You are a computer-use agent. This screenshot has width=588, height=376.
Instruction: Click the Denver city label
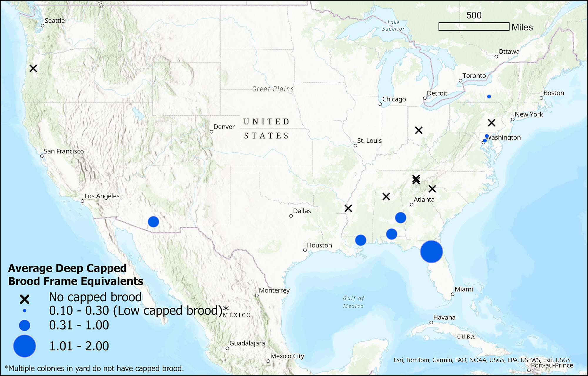click(x=224, y=127)
